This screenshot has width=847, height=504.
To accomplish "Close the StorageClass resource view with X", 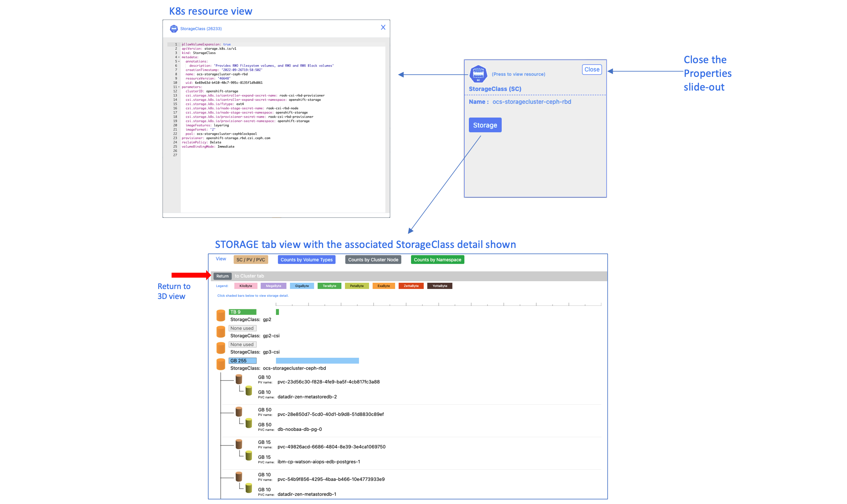I will tap(383, 27).
